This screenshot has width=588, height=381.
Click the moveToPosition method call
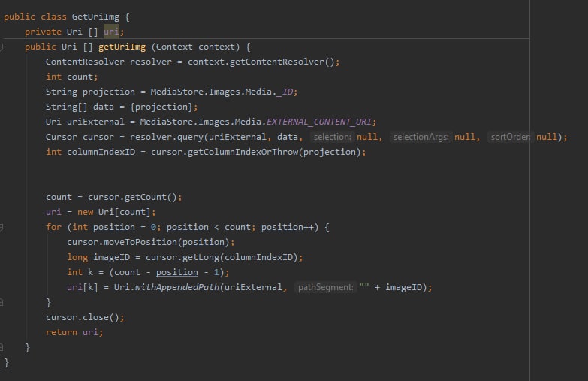tap(140, 242)
